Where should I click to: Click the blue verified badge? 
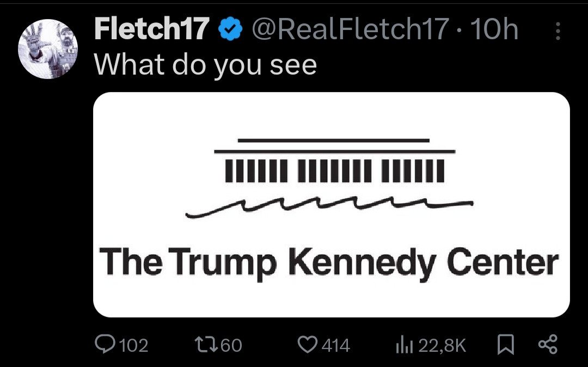click(229, 30)
